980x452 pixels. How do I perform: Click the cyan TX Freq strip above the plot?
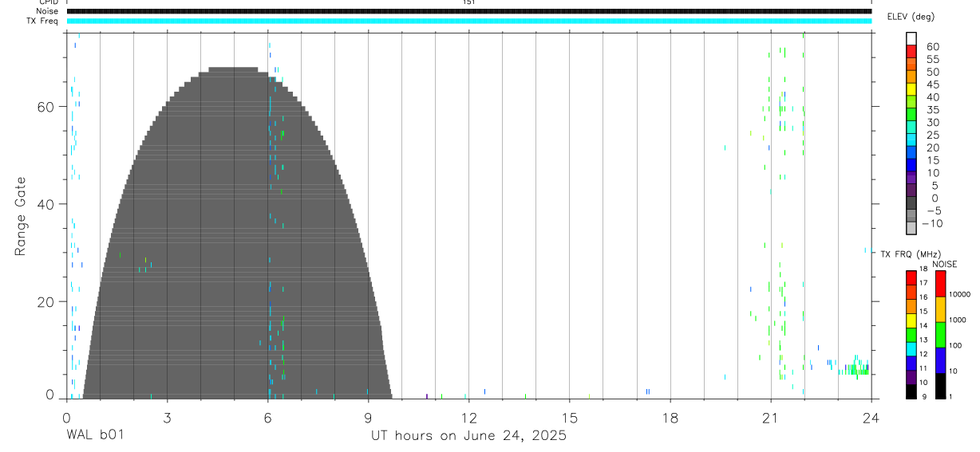pyautogui.click(x=468, y=21)
